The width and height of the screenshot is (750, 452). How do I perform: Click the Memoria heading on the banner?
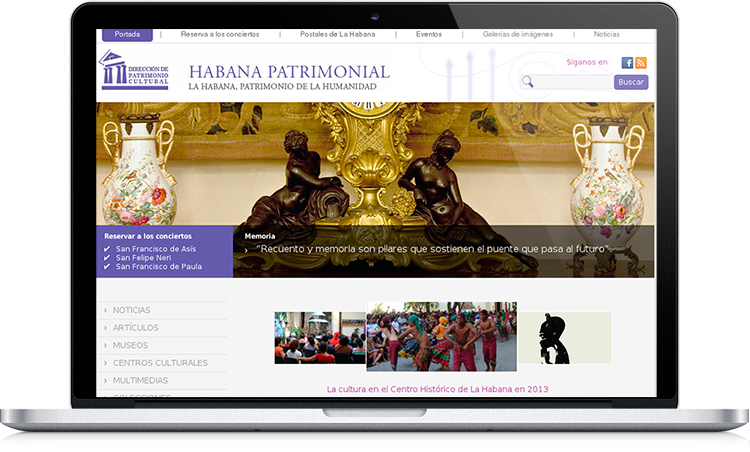pyautogui.click(x=260, y=236)
